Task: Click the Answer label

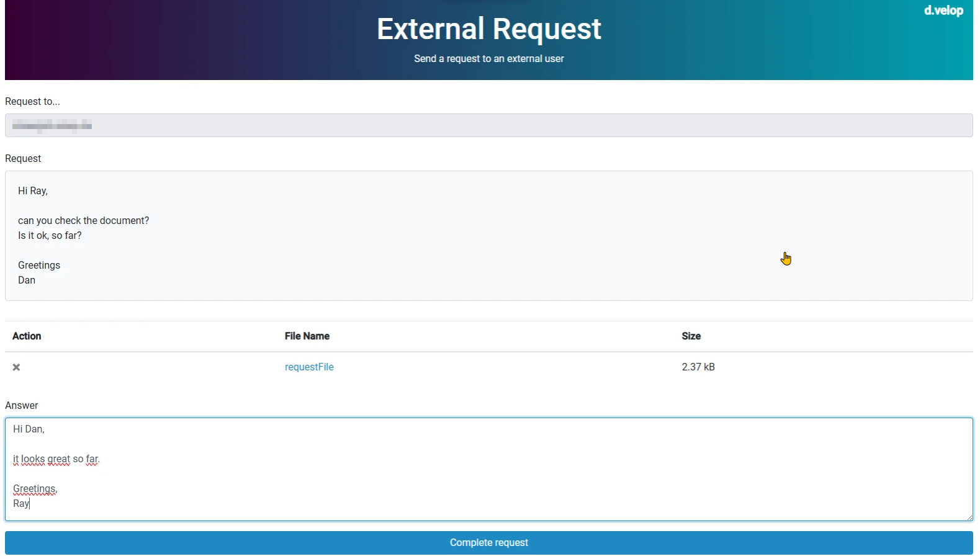Action: pos(22,406)
